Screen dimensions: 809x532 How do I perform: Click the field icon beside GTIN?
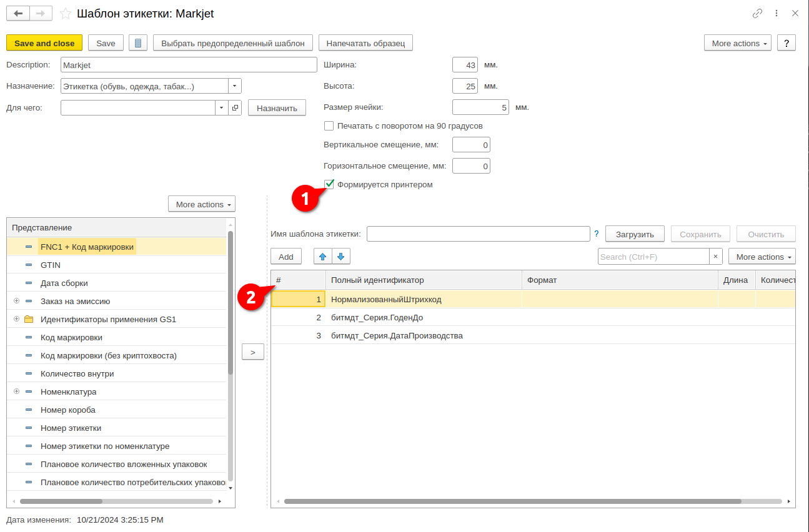pos(29,265)
